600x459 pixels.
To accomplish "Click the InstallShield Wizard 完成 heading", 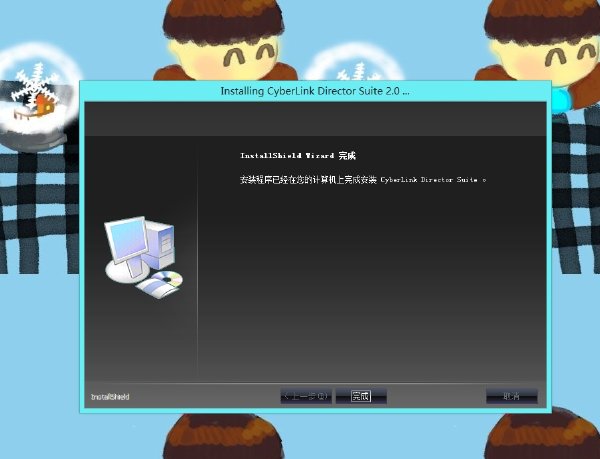I will [298, 156].
